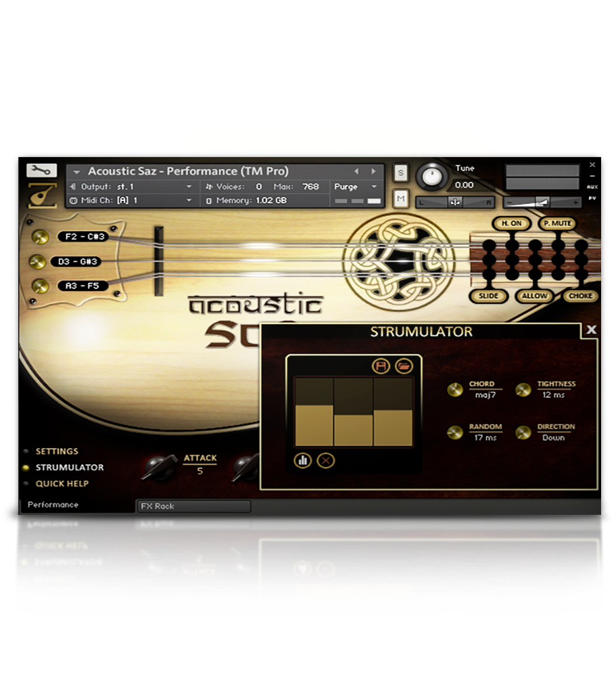Click the circled X clear pattern icon
The image size is (616, 678).
click(326, 460)
